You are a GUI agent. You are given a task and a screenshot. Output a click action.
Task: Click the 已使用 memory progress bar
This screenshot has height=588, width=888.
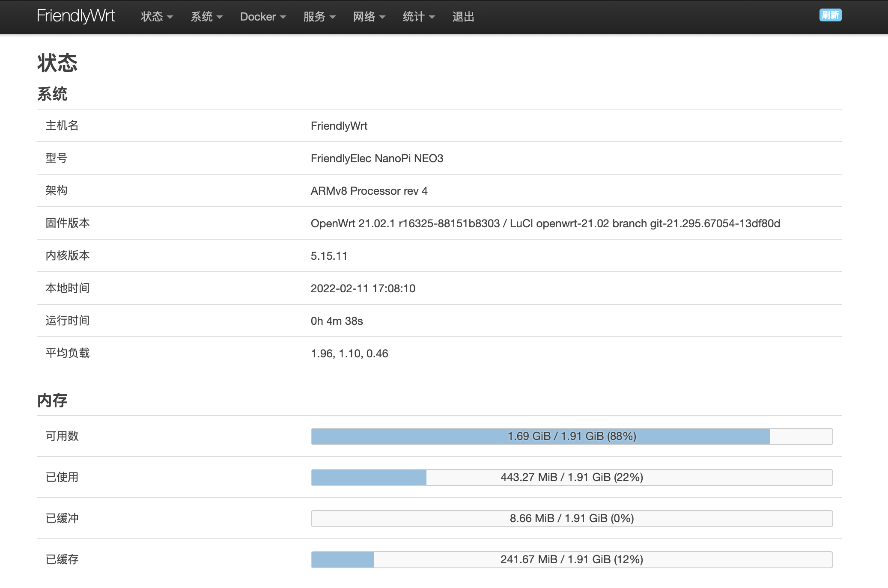572,477
